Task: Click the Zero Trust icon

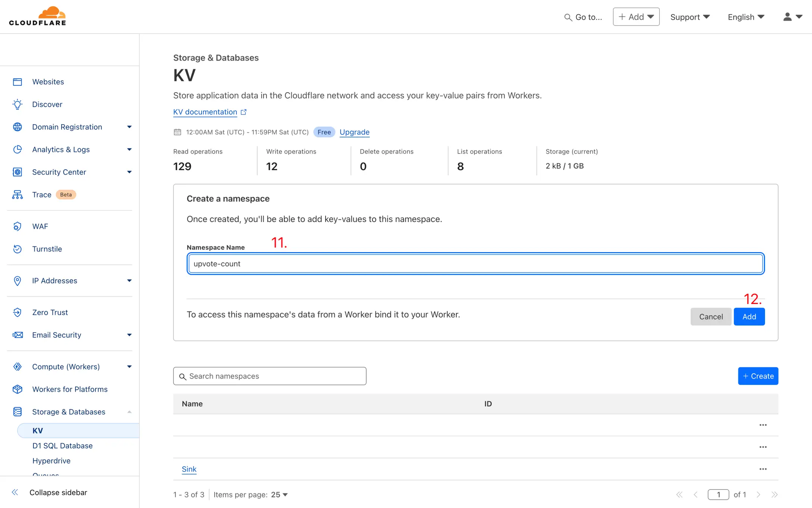Action: coord(17,312)
